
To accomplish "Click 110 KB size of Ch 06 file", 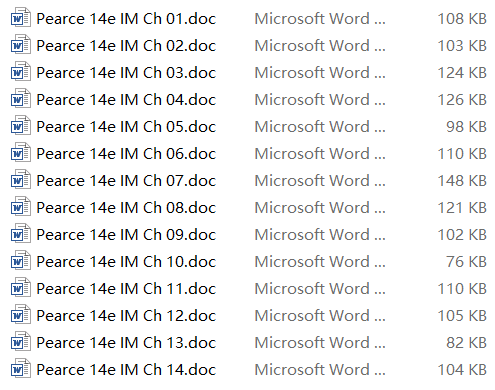I will tap(462, 154).
